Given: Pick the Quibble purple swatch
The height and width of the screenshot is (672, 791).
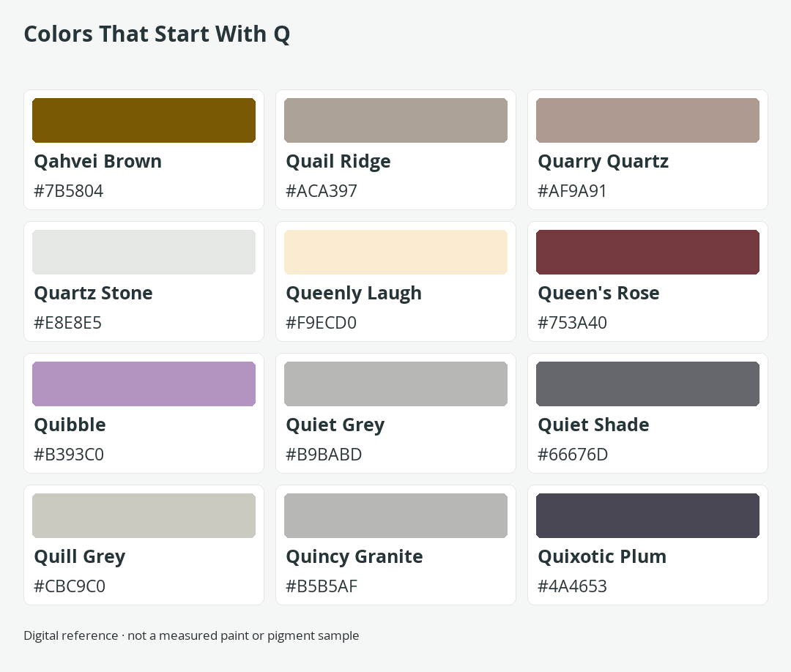Looking at the screenshot, I should pyautogui.click(x=144, y=384).
